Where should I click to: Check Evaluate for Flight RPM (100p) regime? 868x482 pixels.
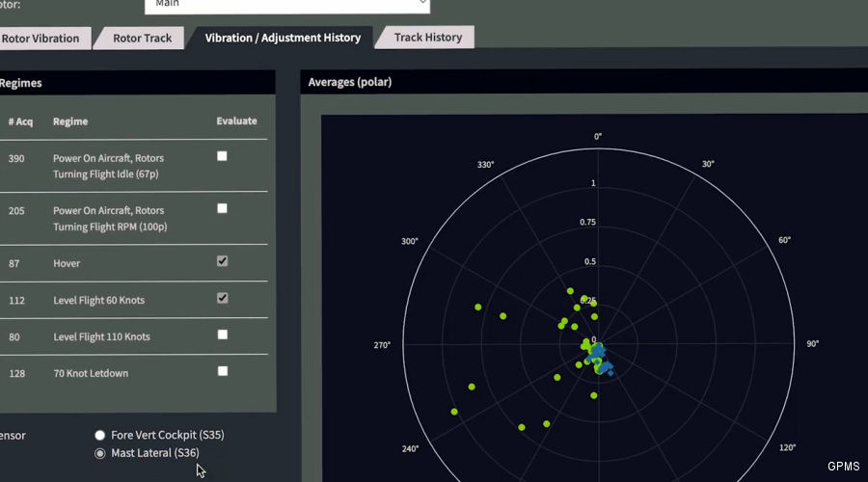223,208
